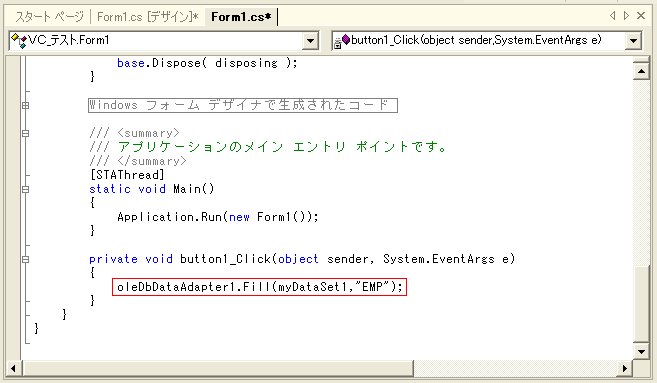657x383 pixels.
Task: Expand the Windows フォーム デザイナ code region
Action: [x=26, y=105]
